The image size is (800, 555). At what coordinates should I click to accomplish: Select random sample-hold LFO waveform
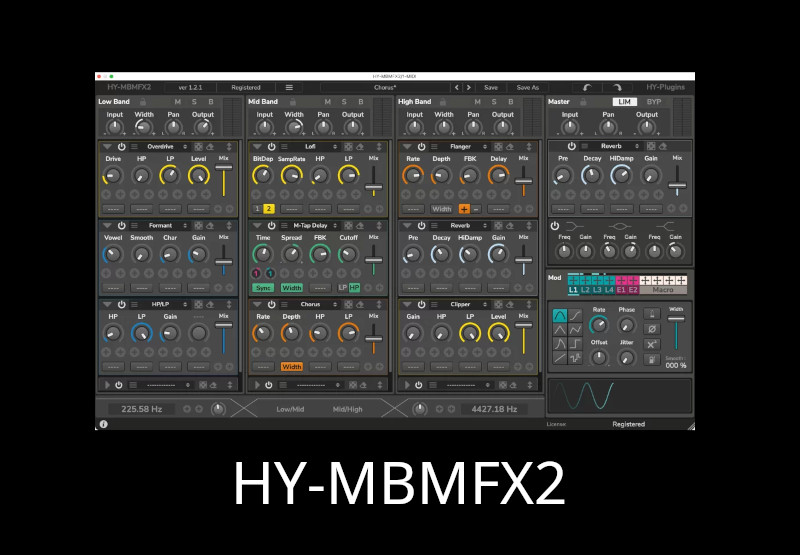point(576,358)
